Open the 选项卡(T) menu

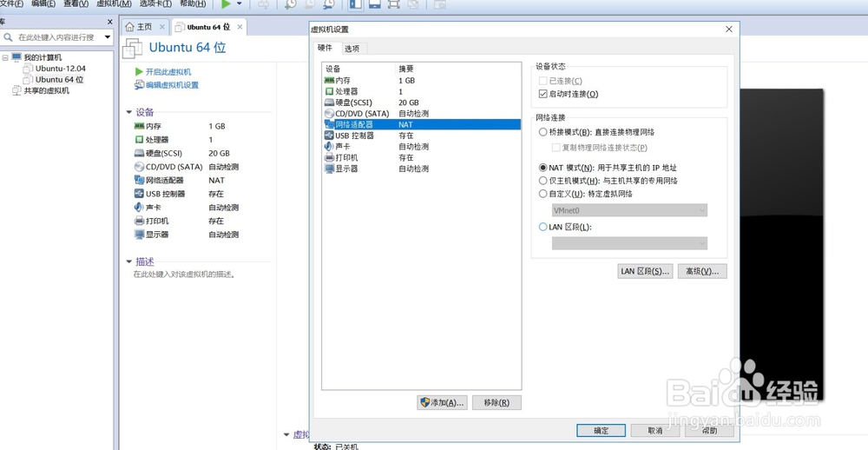point(155,3)
